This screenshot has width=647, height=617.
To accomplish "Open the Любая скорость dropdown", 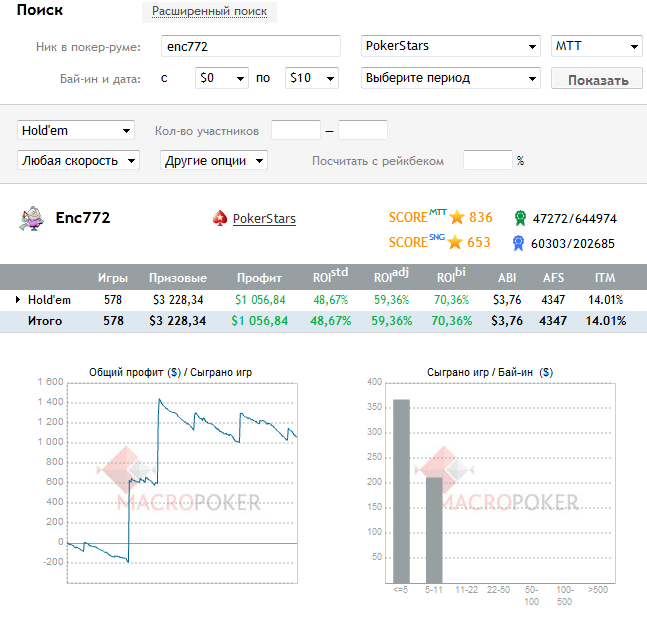I will pyautogui.click(x=78, y=161).
